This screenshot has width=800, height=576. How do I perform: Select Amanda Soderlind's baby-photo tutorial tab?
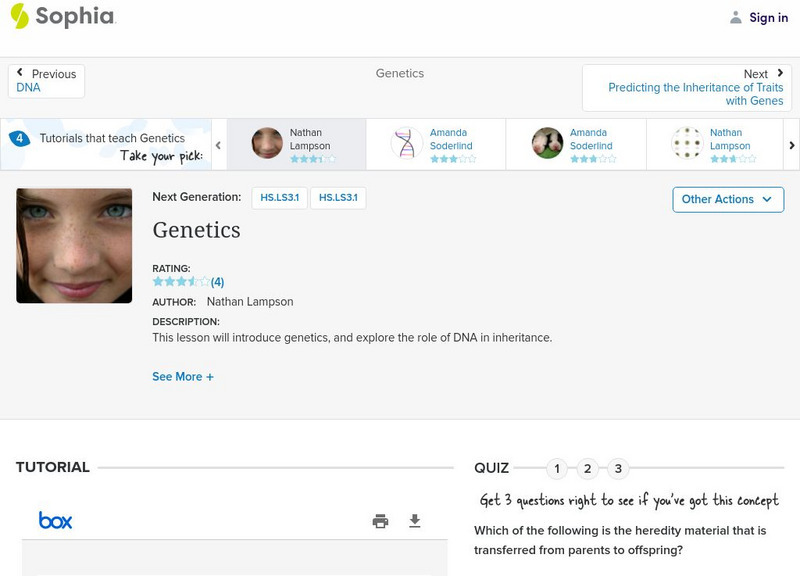click(x=576, y=145)
